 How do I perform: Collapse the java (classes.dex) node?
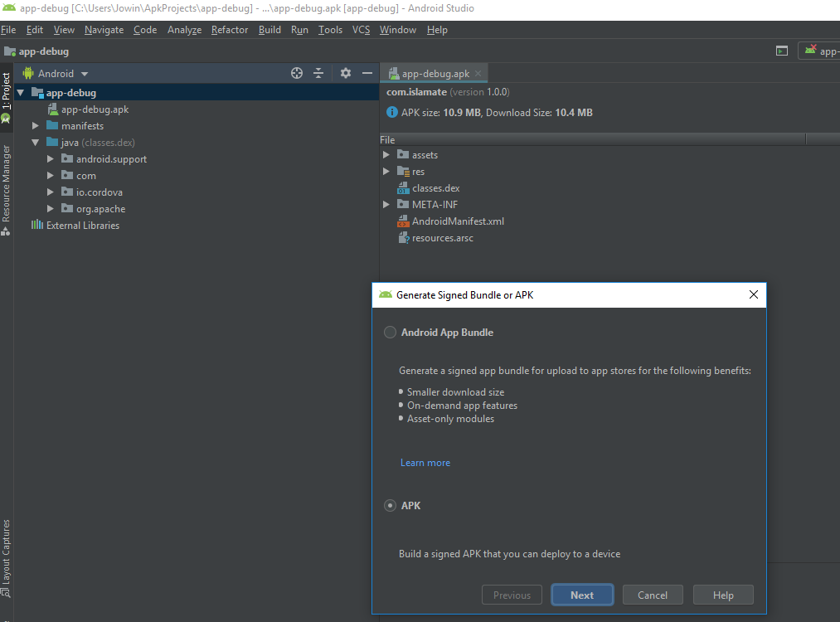pyautogui.click(x=36, y=143)
